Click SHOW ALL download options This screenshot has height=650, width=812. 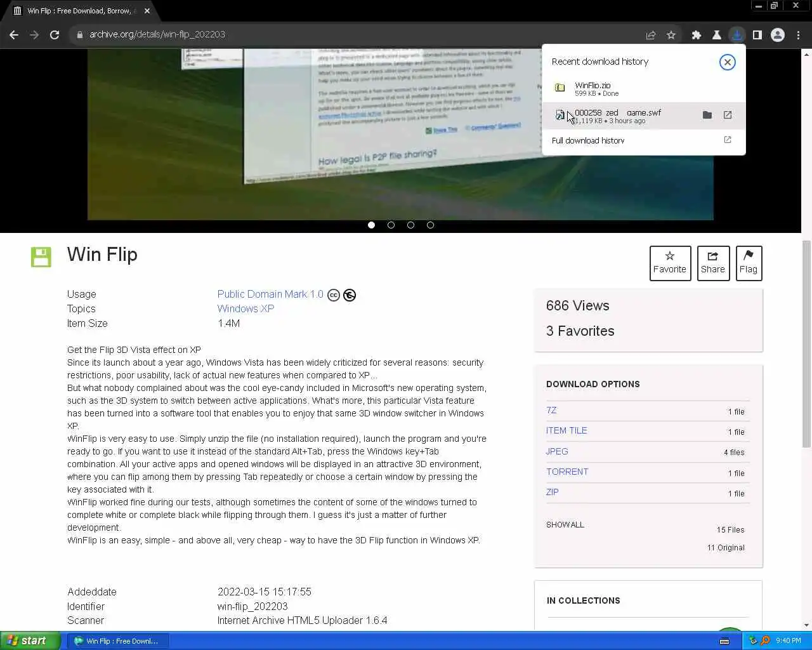[x=565, y=525]
